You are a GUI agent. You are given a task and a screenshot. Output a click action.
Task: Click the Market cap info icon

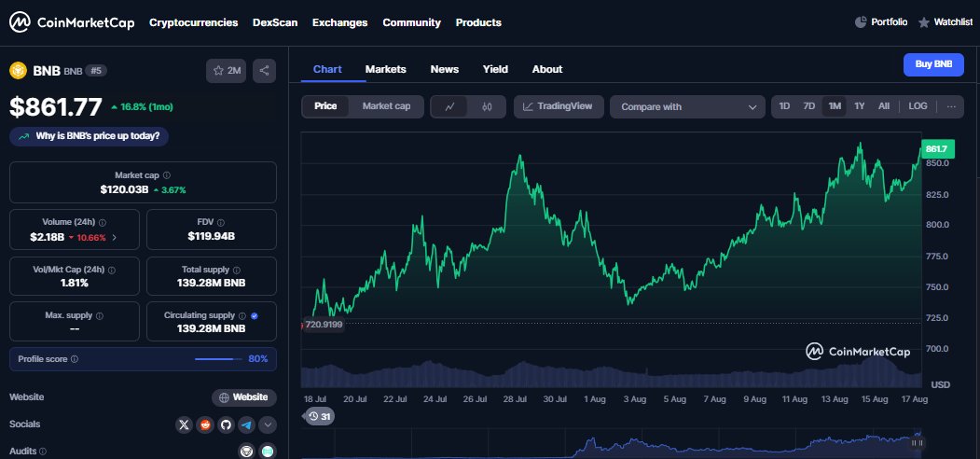166,175
